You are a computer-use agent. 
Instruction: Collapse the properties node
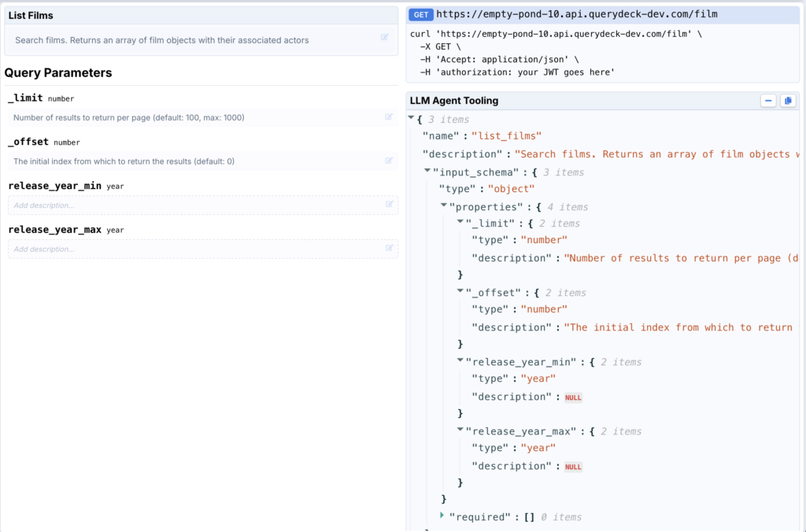tap(443, 205)
